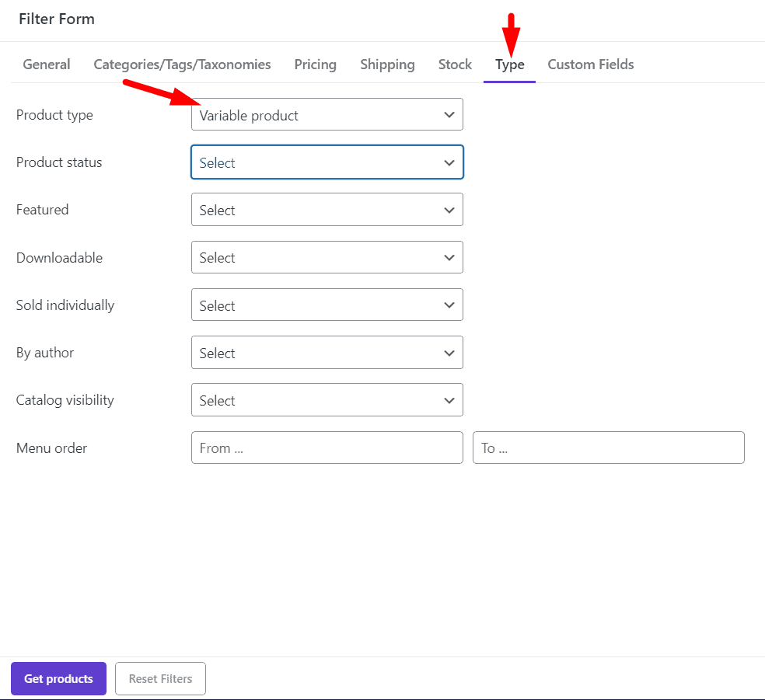The image size is (765, 700).
Task: Expand the By author select dropdown
Action: (327, 353)
